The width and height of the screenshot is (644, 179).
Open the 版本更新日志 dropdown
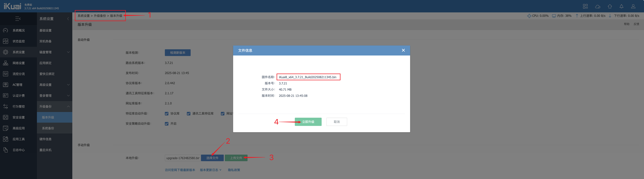(x=210, y=170)
